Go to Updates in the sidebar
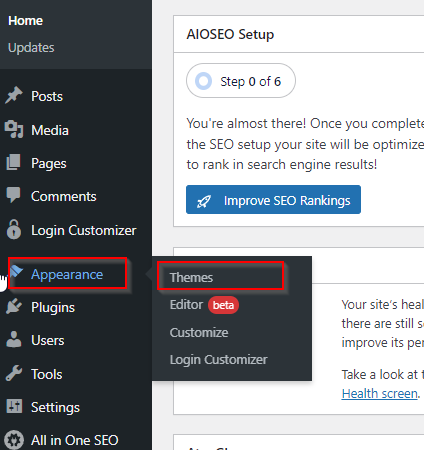 click(31, 48)
